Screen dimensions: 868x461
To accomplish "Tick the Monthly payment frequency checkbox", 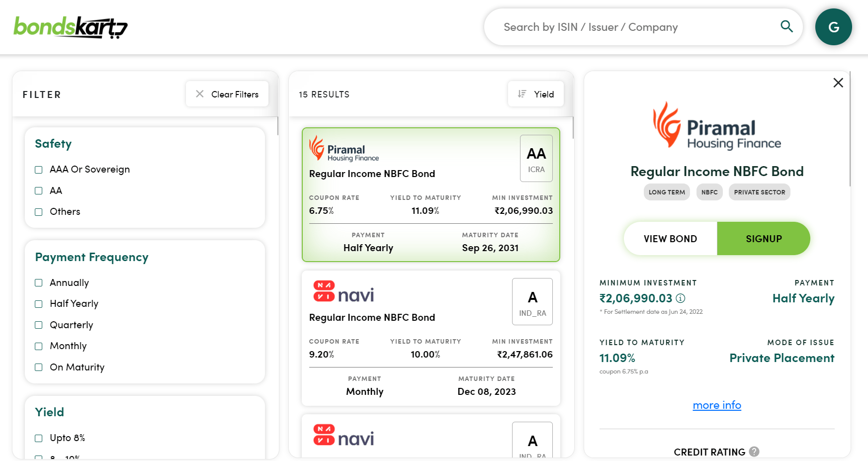I will 39,347.
